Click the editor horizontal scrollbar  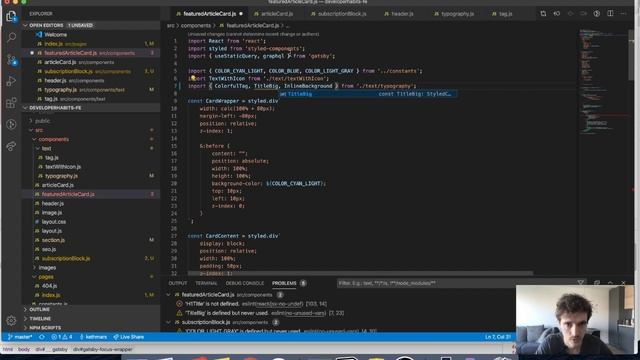click(x=360, y=273)
